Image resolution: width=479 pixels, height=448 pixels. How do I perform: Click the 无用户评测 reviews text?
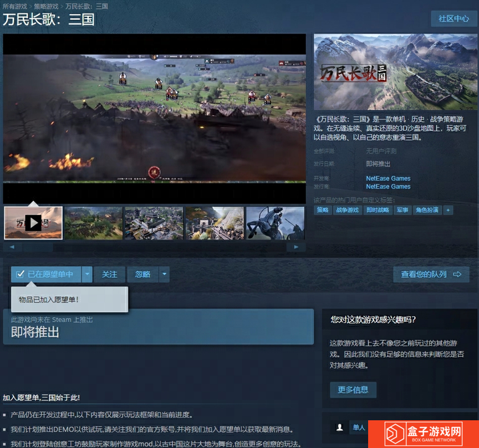381,151
